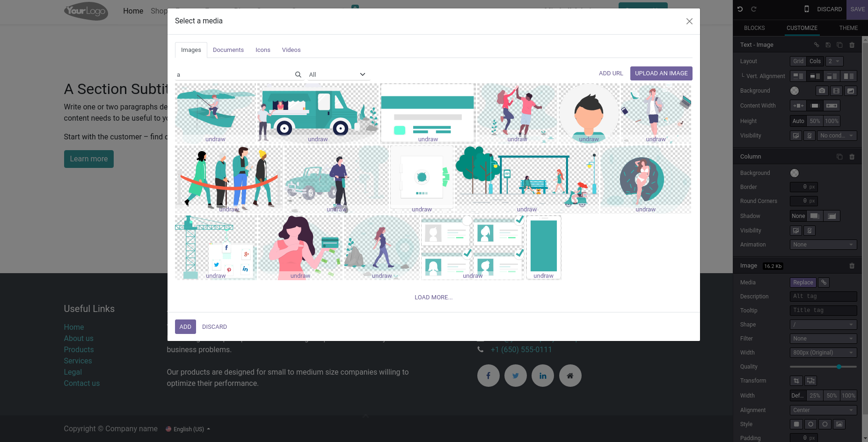Select the top vertical alignment option
Screen dimensions: 868x442
coord(798,76)
